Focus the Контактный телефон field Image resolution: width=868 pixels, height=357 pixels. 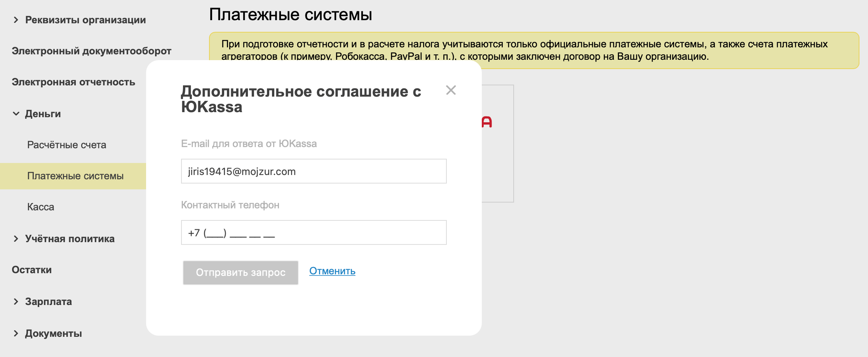click(314, 232)
